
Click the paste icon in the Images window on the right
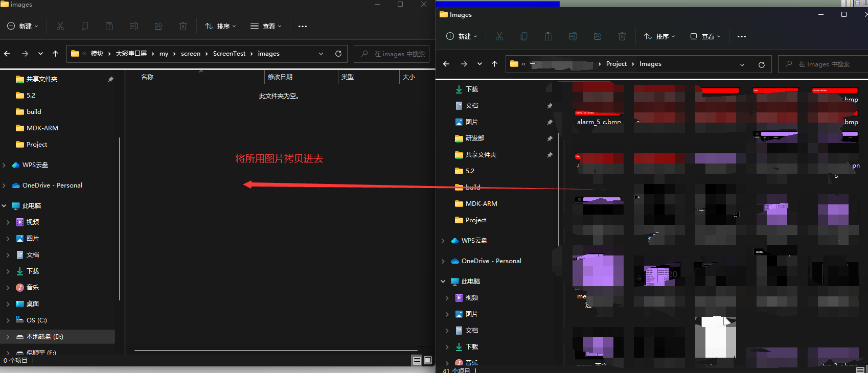click(x=549, y=36)
